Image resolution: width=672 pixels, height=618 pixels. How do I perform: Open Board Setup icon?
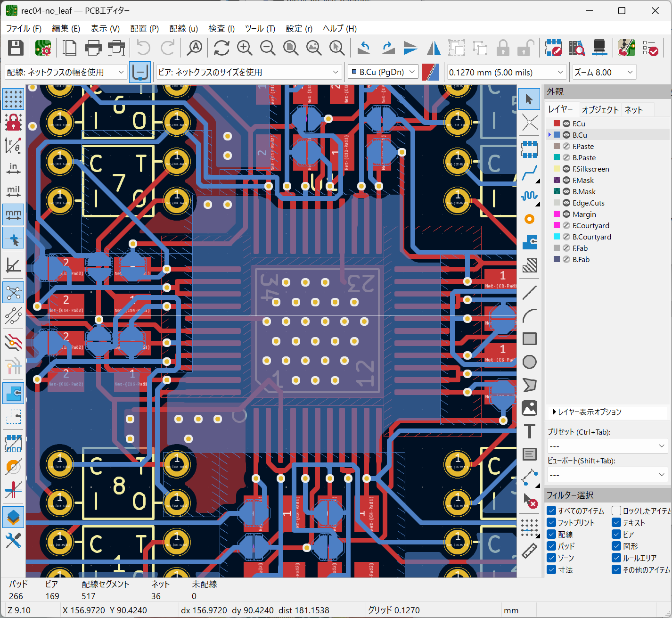tap(43, 48)
